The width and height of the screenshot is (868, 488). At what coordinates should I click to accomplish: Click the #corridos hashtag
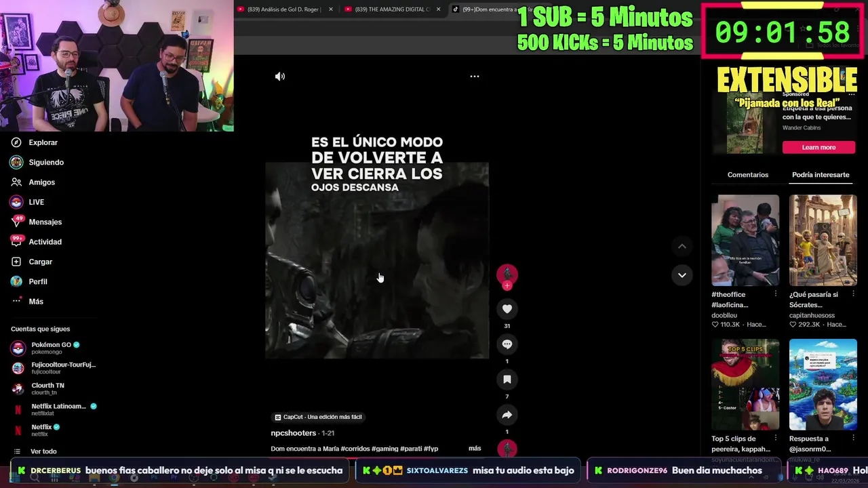(355, 449)
